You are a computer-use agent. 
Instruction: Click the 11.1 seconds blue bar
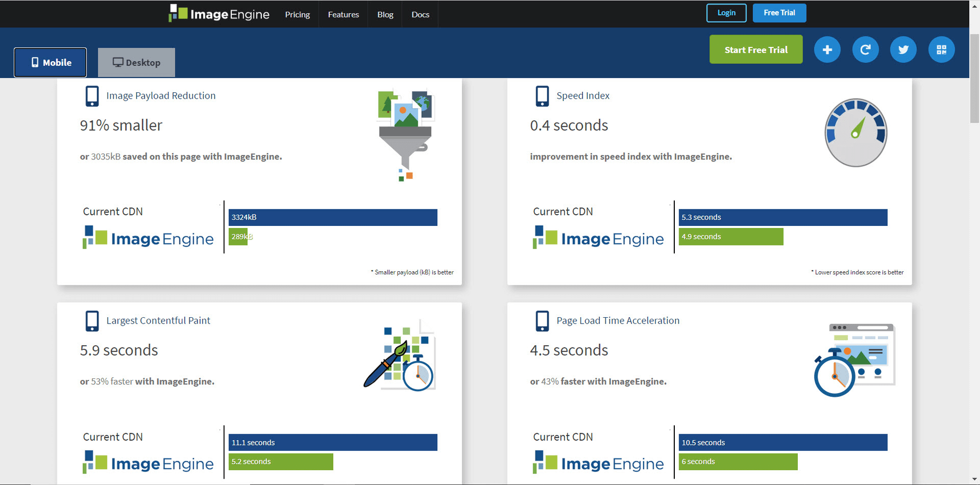pos(333,442)
